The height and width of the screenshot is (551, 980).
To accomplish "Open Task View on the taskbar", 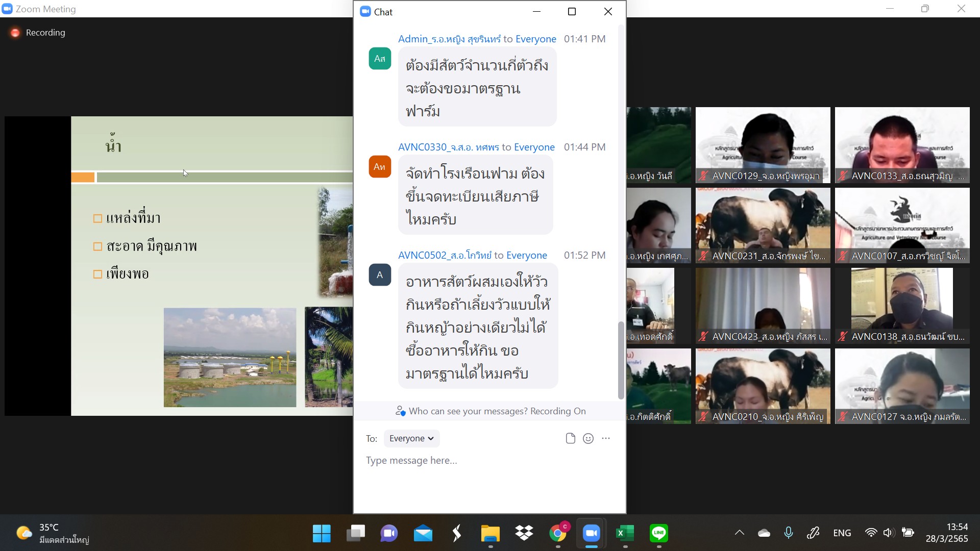I will coord(355,534).
